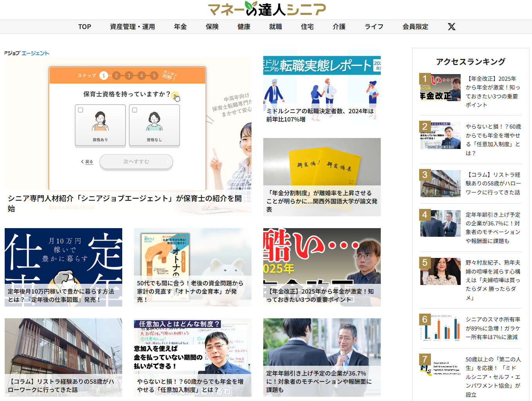532x401 pixels.
Task: Open 50代でも間に合う 老後の資金問題 article
Action: 190,291
